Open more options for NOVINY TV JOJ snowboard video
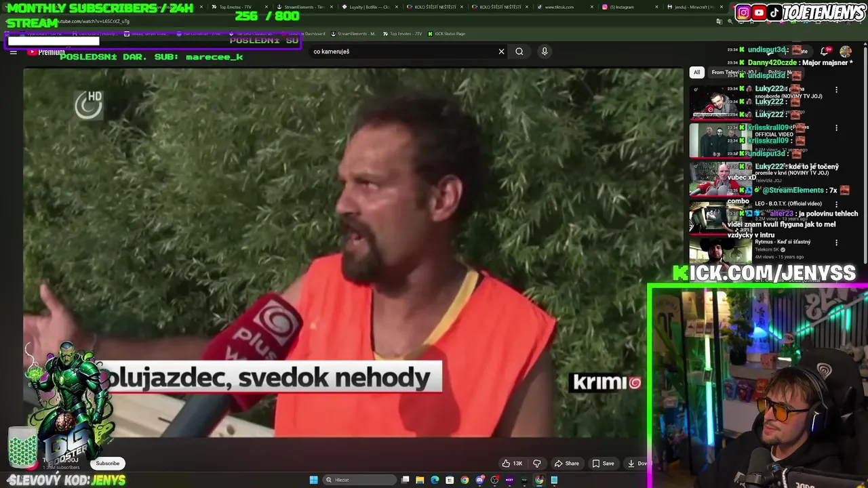 click(x=836, y=89)
